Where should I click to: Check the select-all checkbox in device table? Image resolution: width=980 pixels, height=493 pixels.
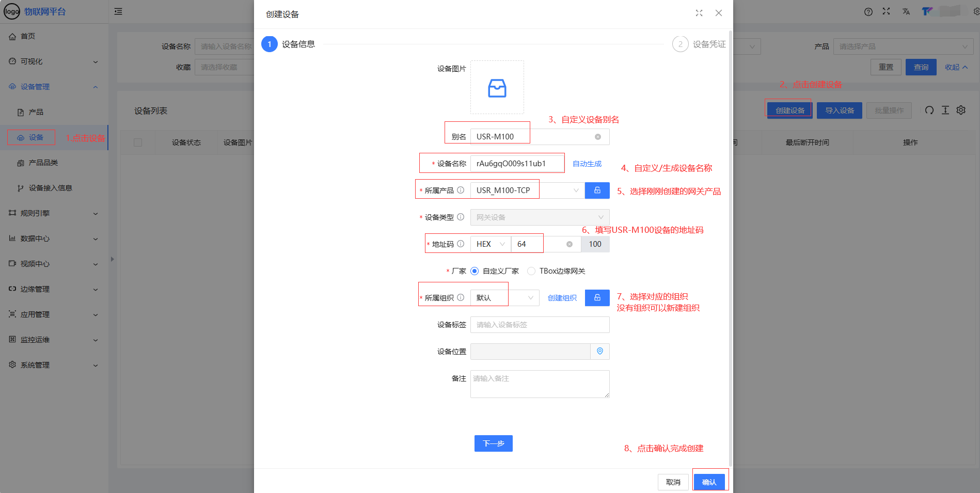pos(138,142)
